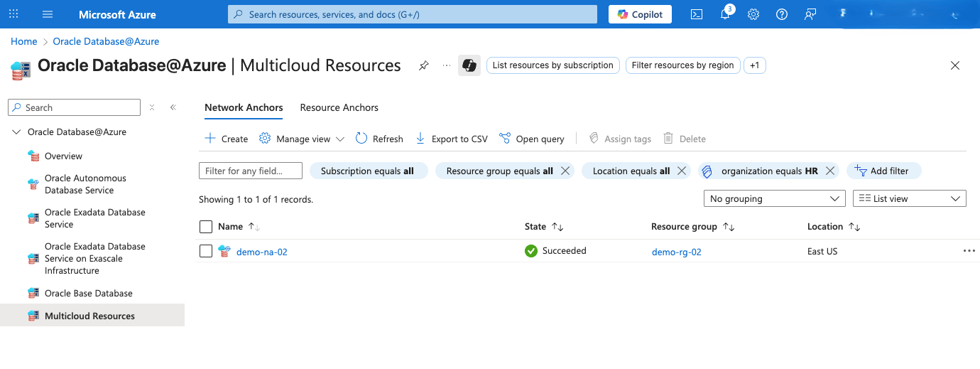
Task: Remove the organization equals HR filter
Action: point(829,171)
